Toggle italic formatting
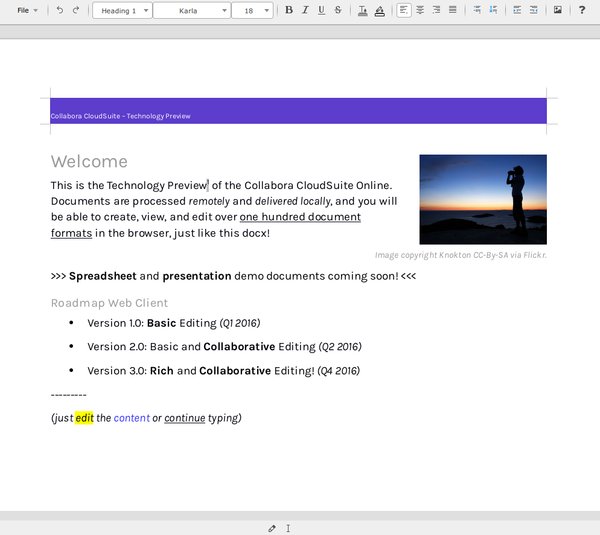Viewport: 600px width, 535px height. (305, 10)
